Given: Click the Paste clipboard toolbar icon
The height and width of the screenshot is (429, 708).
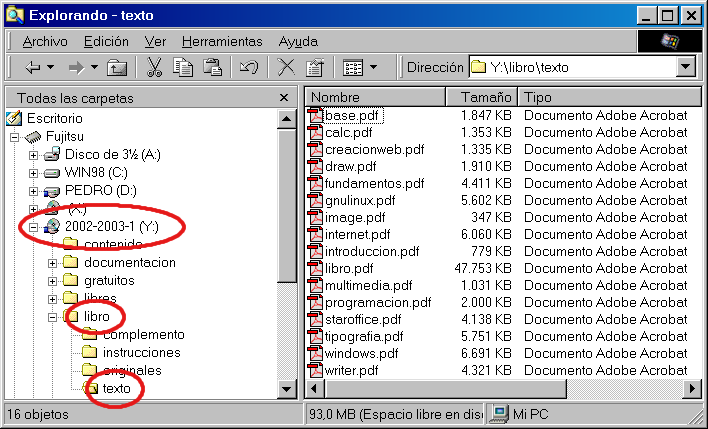Looking at the screenshot, I should 212,67.
